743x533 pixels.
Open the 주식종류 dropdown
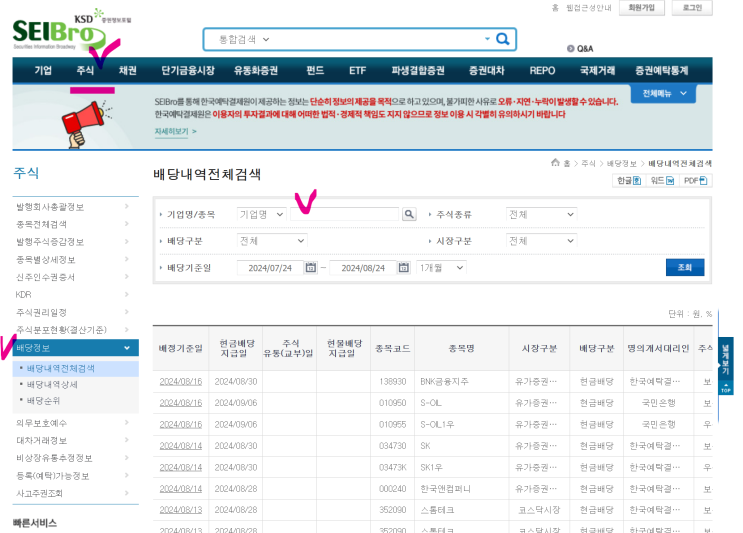[541, 215]
